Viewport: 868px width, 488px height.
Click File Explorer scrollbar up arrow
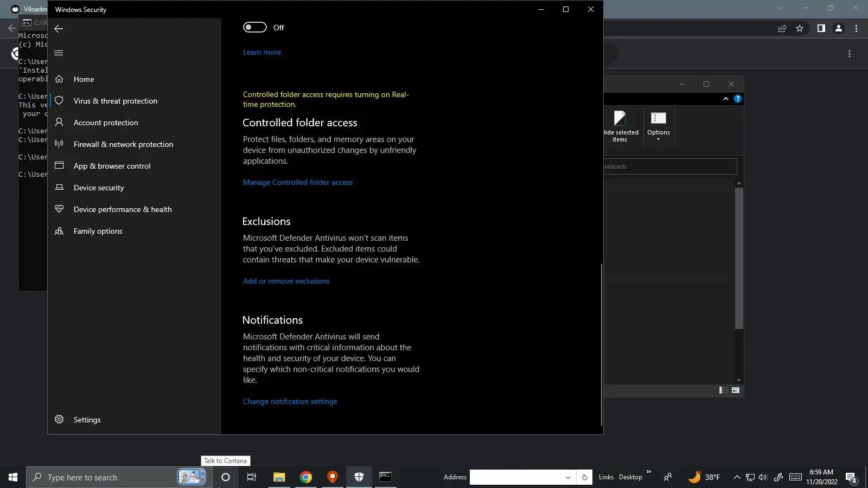click(739, 184)
